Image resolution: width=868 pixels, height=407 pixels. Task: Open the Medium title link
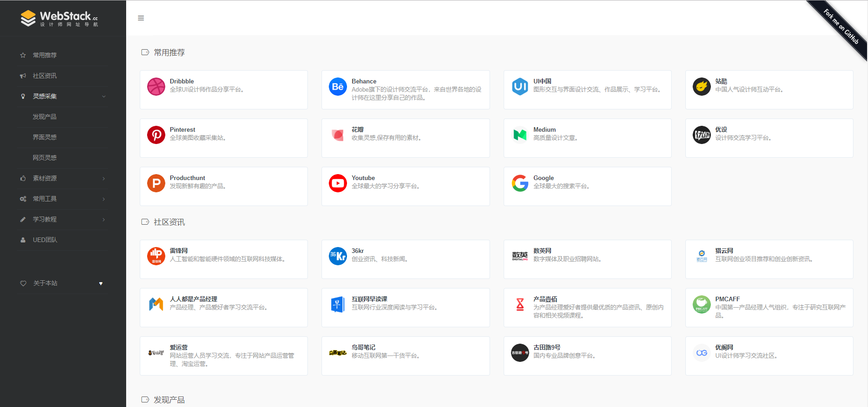click(544, 129)
